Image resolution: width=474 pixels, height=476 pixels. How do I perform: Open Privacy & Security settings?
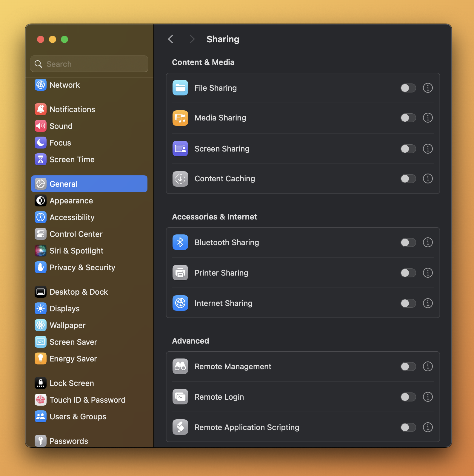coord(89,268)
